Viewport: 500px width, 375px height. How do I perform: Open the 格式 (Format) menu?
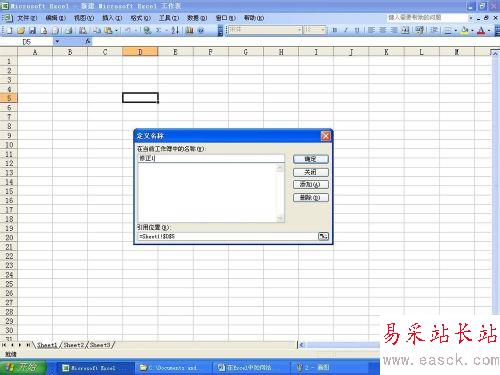coord(140,18)
